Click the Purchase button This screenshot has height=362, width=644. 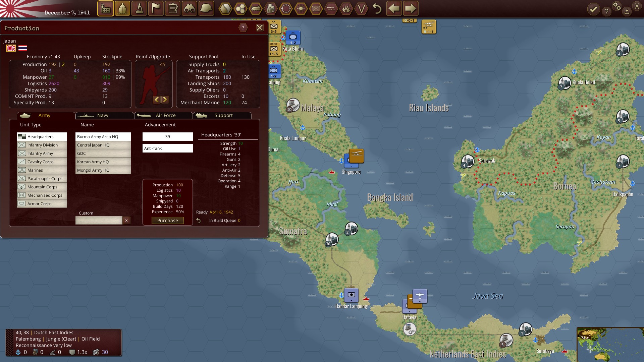coord(168,221)
